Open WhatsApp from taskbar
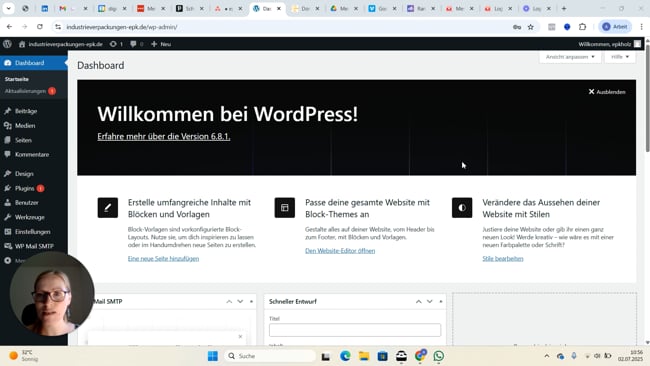 (439, 356)
